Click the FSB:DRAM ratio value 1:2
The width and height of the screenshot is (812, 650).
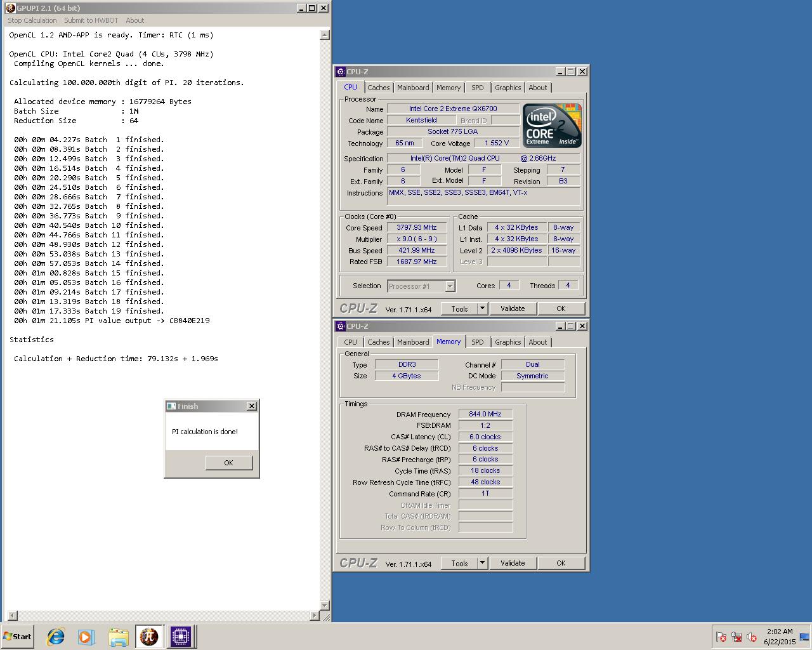click(485, 425)
